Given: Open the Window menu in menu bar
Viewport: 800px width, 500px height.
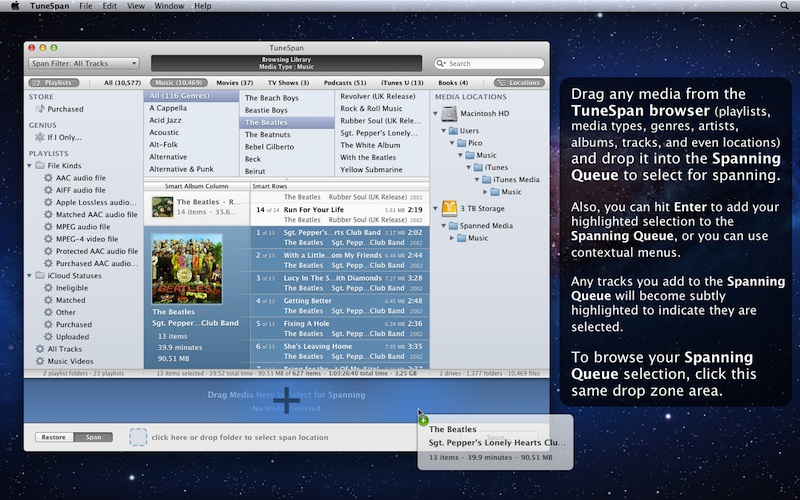Looking at the screenshot, I should [x=169, y=6].
